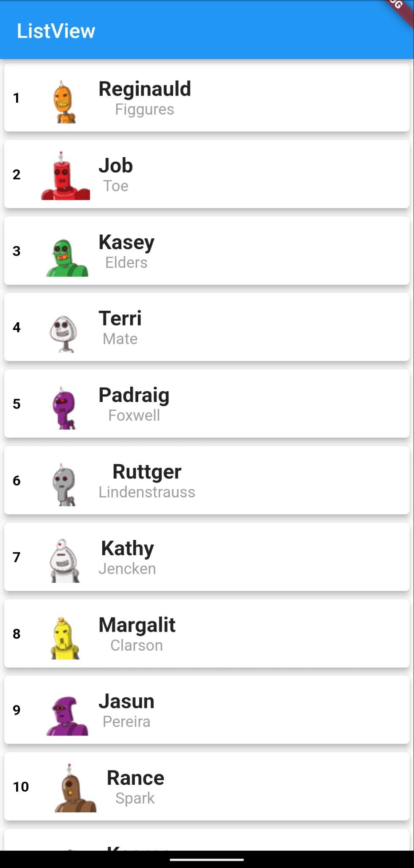Image resolution: width=414 pixels, height=868 pixels.
Task: Click the name Job
Action: pyautogui.click(x=116, y=166)
